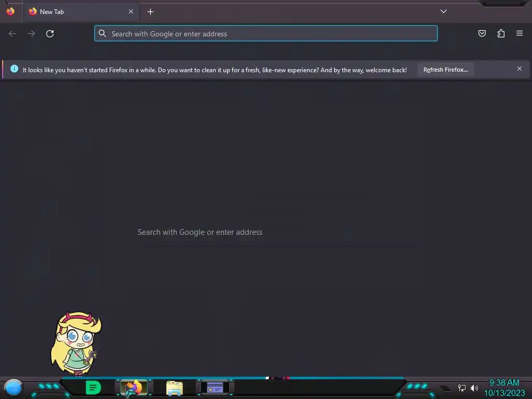Open Save to Pocket
Image resolution: width=532 pixels, height=399 pixels.
482,33
